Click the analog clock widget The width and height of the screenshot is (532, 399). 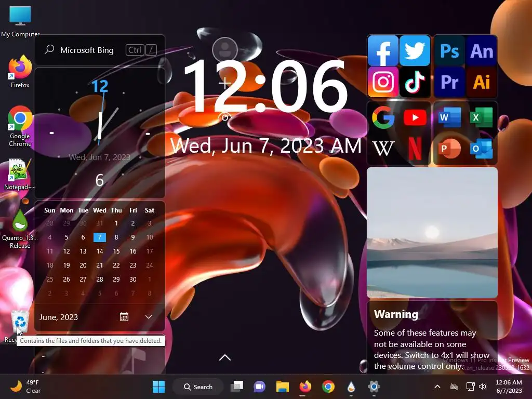pyautogui.click(x=100, y=133)
